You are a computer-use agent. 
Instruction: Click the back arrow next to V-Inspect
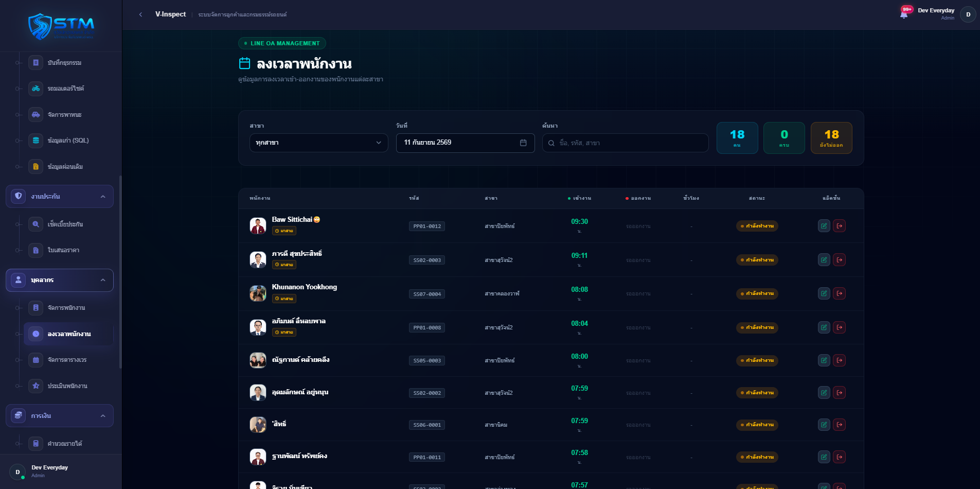pos(140,14)
